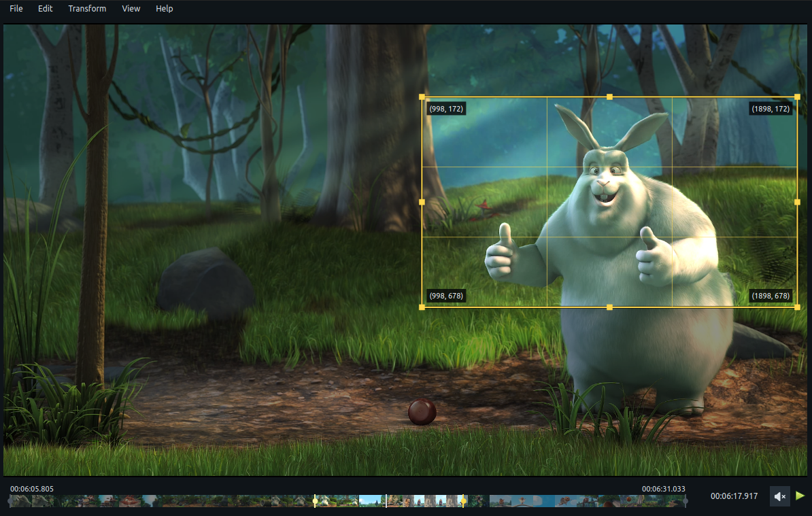
Task: Select the bottom-center crop edge handle
Action: point(609,307)
